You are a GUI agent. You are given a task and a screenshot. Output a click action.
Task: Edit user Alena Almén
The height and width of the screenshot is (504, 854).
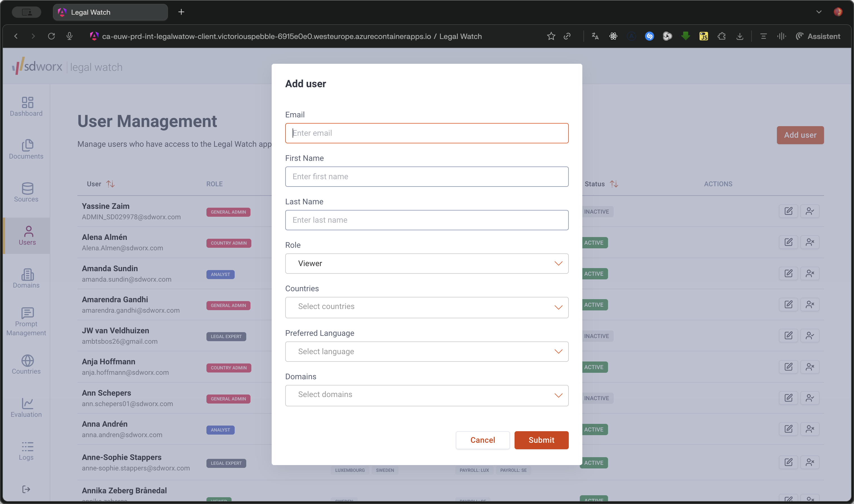coord(788,242)
